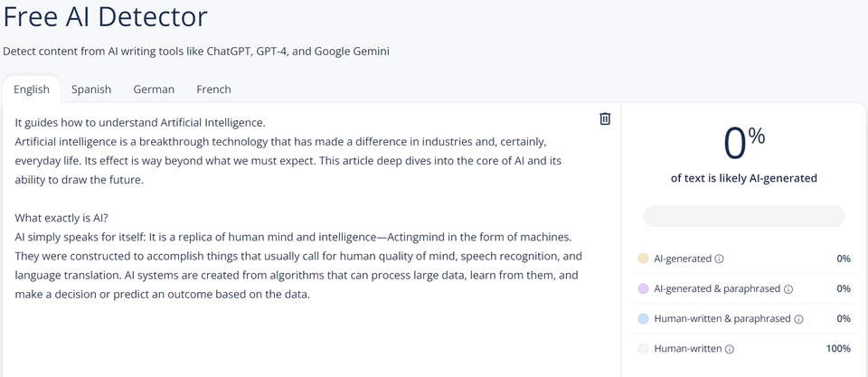
Task: Click the info icon beside AI-generated
Action: [720, 259]
